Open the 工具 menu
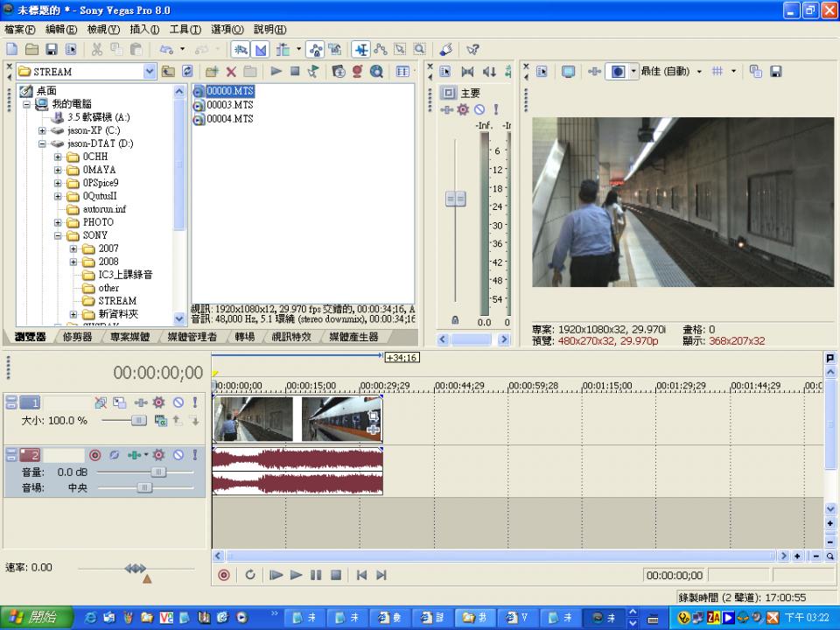The width and height of the screenshot is (840, 630). pos(185,29)
